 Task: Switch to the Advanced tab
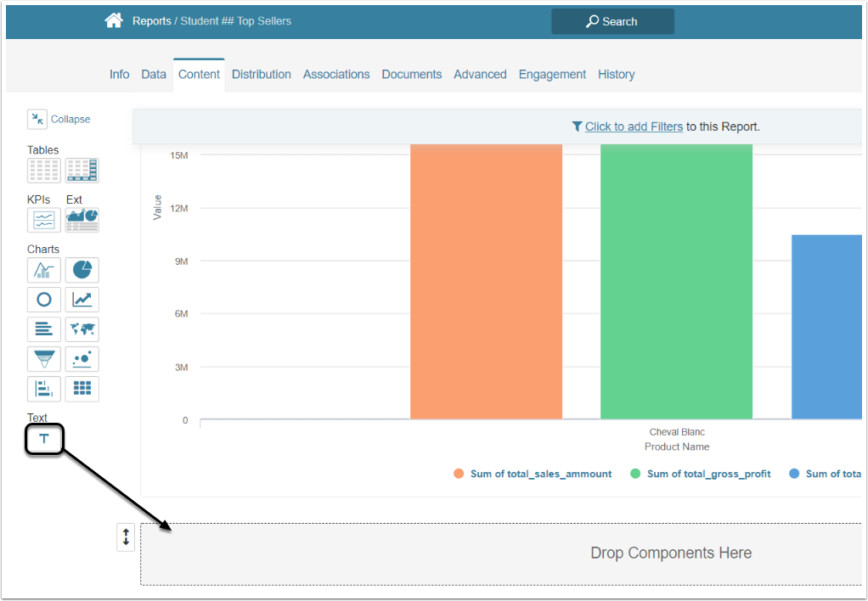480,74
